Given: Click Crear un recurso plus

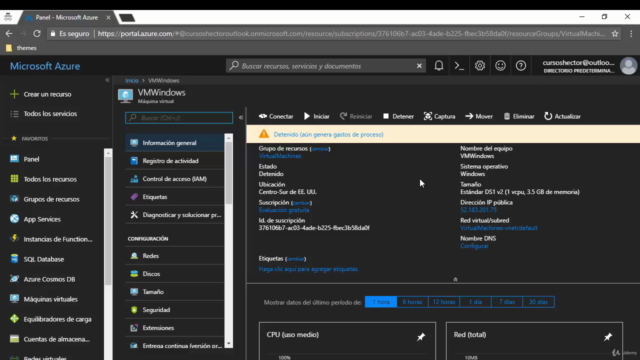Looking at the screenshot, I should [x=41, y=94].
